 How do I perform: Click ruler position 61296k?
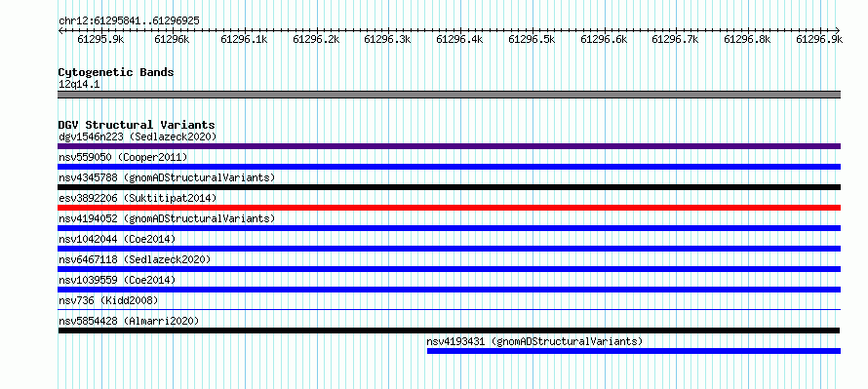click(x=173, y=39)
